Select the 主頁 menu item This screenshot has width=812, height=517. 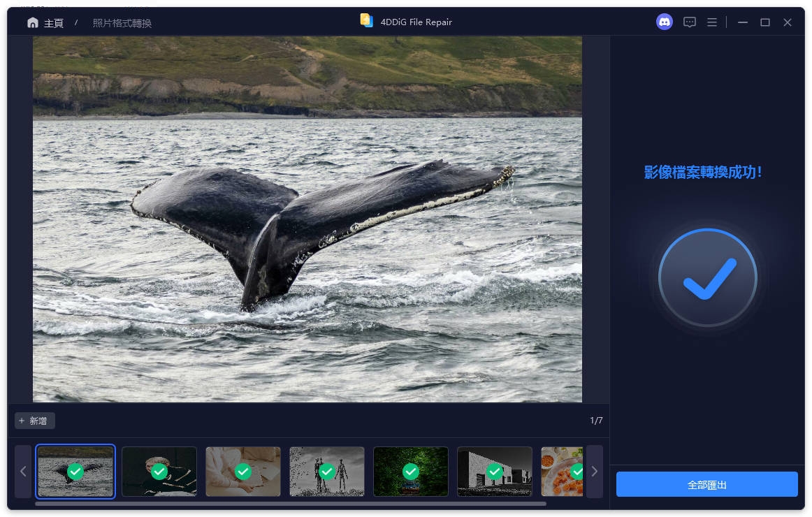coord(54,22)
